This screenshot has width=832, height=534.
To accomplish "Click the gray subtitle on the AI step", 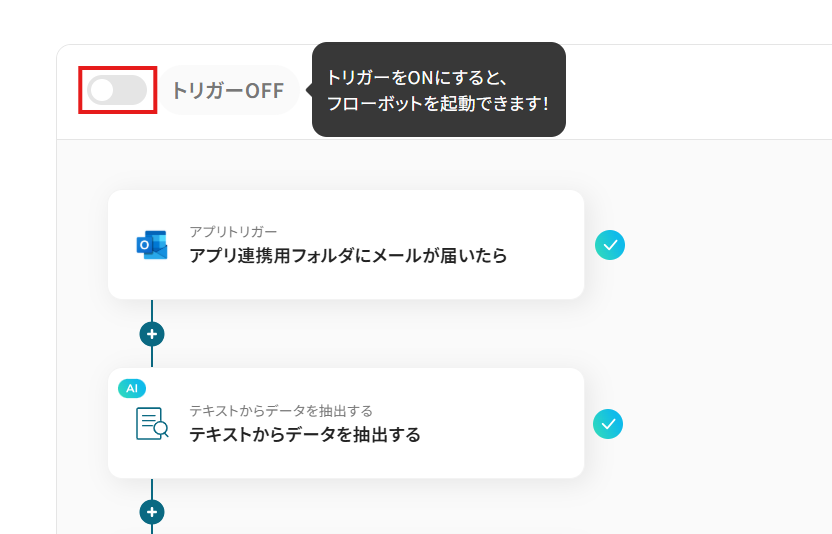I will click(281, 411).
